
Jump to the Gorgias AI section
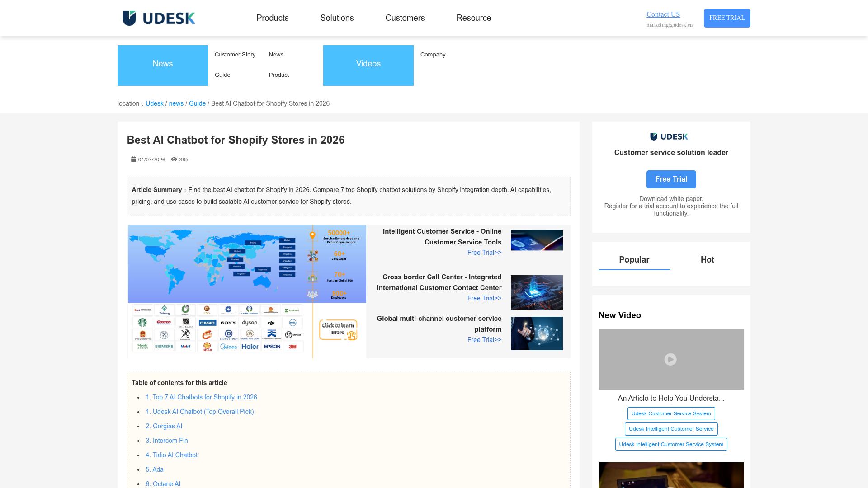coord(164,426)
